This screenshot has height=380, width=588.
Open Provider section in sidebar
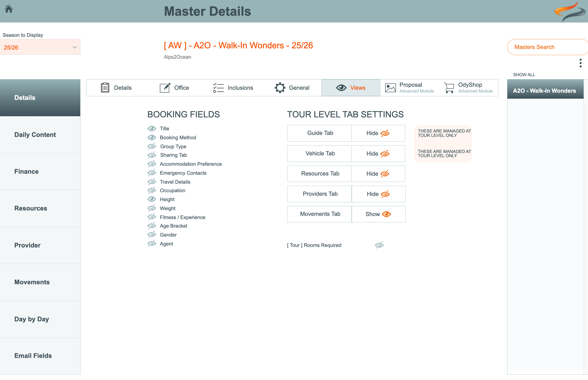[40, 245]
